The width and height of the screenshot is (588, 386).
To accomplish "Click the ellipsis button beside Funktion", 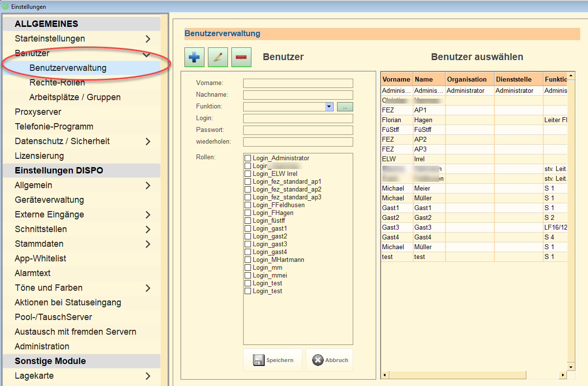I will click(344, 107).
